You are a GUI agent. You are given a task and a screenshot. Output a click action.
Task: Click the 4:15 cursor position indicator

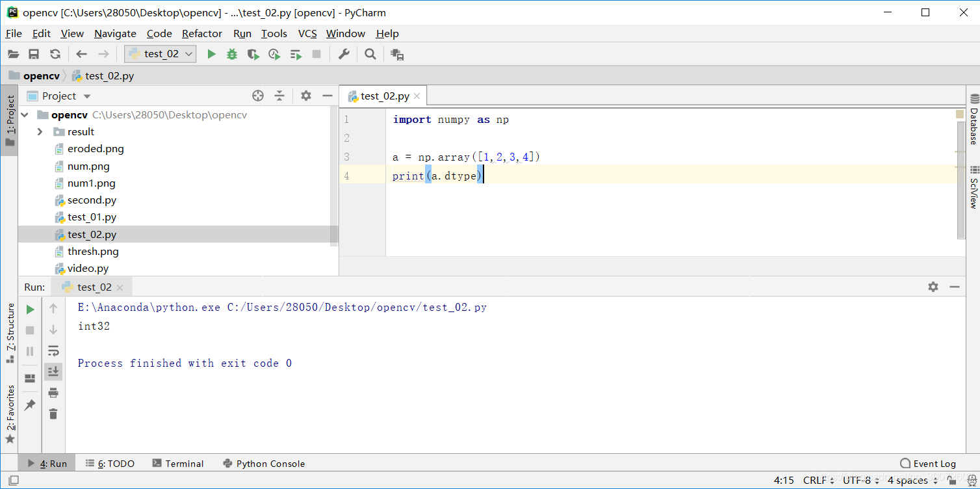click(x=784, y=481)
